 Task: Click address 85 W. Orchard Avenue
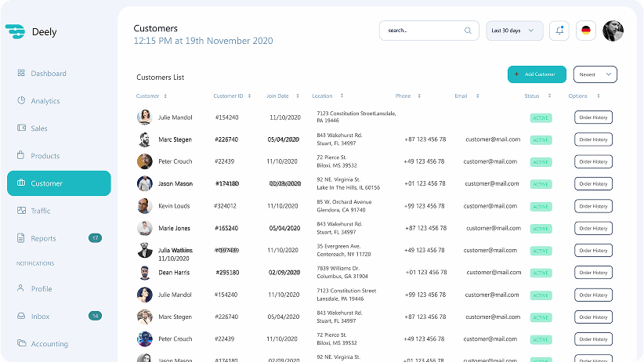coord(344,201)
